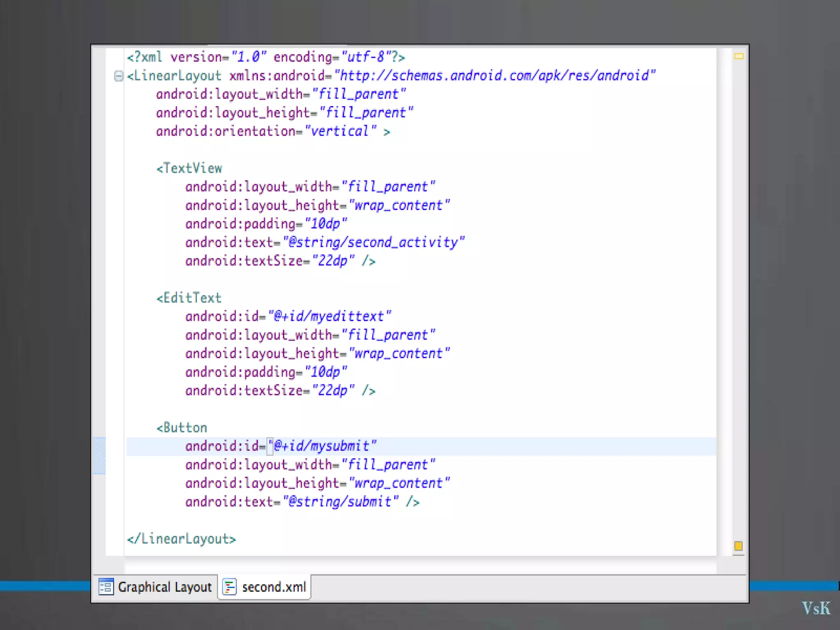Click the "@string/submit" text value
The image size is (840, 630).
pos(340,502)
